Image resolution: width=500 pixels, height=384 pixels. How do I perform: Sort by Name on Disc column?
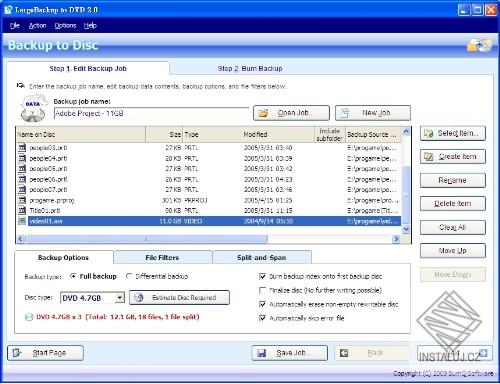click(81, 135)
